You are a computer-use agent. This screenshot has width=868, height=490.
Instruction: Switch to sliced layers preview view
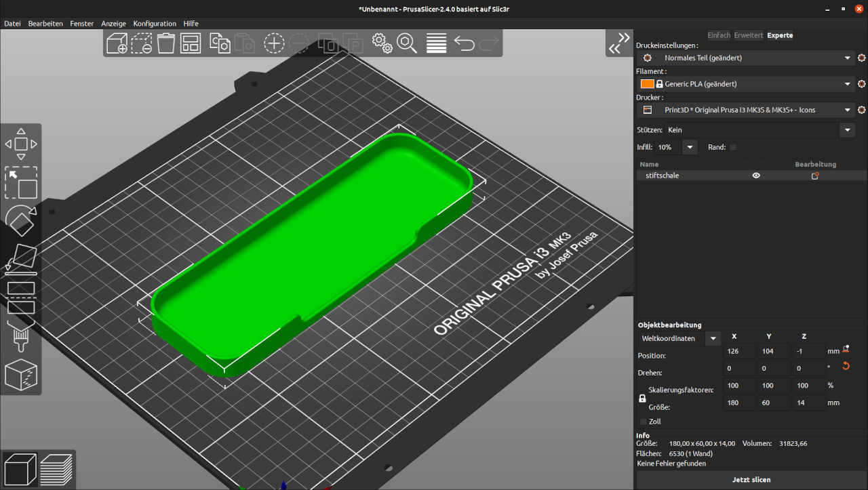56,469
